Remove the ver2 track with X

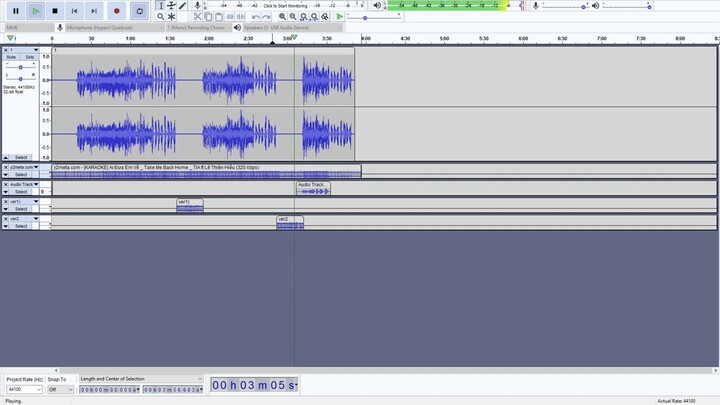point(6,219)
